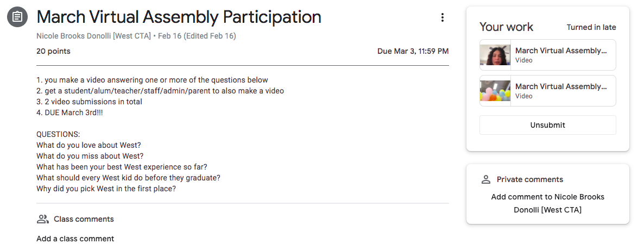
Task: Open the three-dot more options menu
Action: click(443, 17)
